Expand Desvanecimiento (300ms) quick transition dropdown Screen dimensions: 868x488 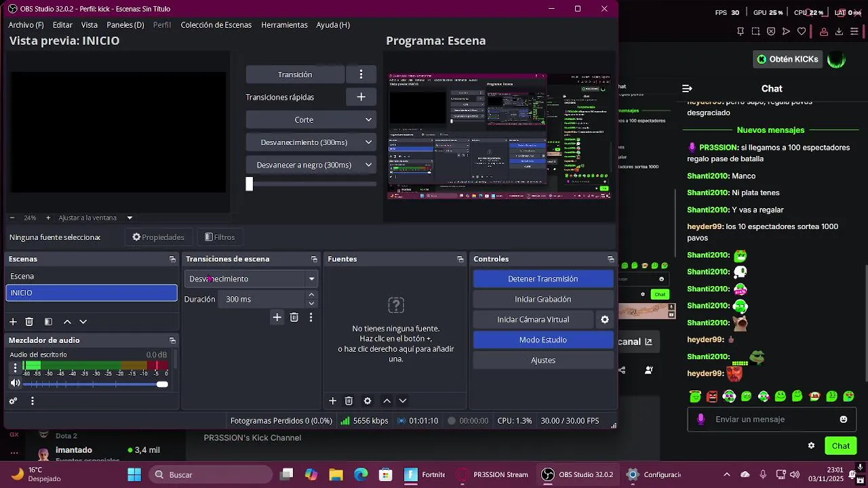coord(311,142)
